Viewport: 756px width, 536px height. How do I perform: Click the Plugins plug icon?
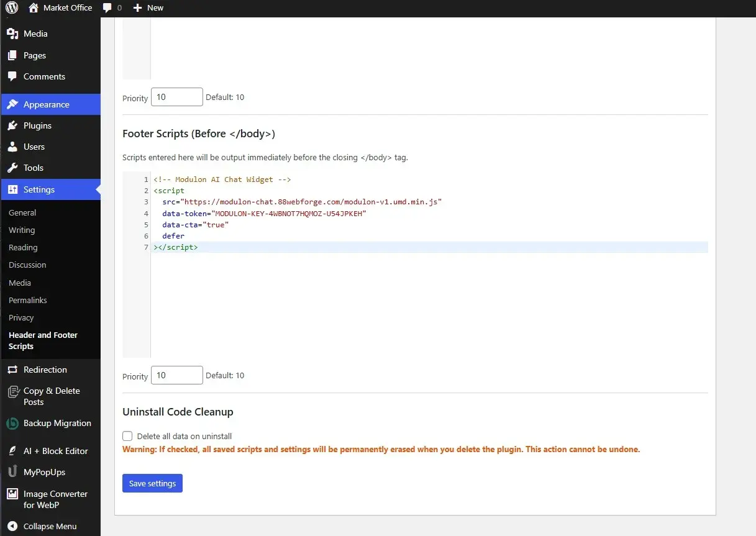12,125
